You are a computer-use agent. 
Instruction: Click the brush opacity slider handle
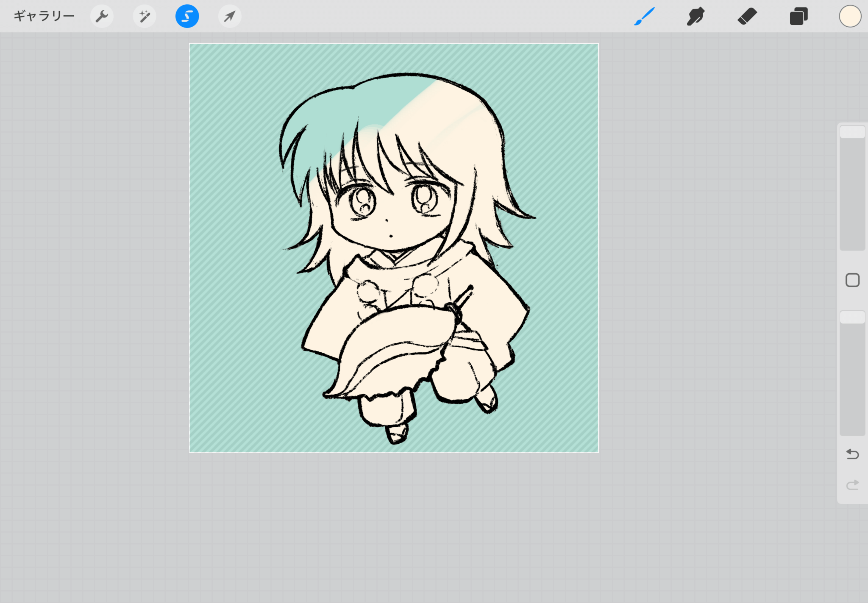point(852,317)
